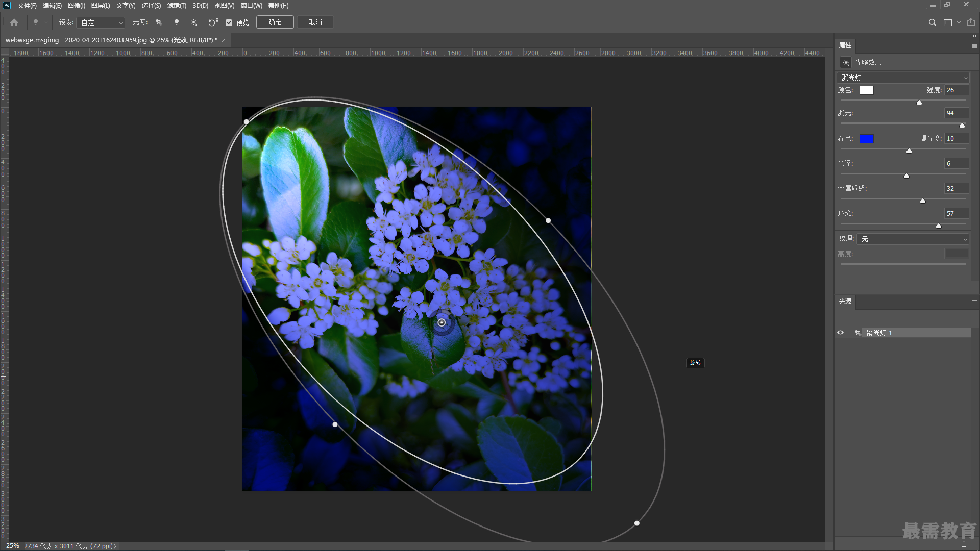
Task: Click the 光照效果 lighting effects panel icon
Action: pyautogui.click(x=846, y=62)
